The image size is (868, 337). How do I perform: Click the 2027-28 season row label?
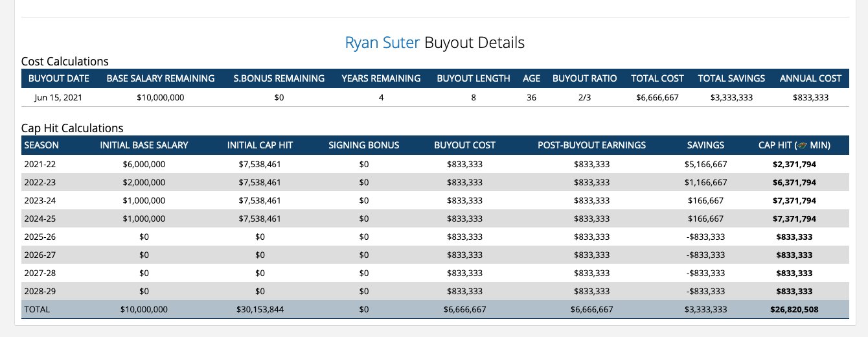pyautogui.click(x=40, y=273)
